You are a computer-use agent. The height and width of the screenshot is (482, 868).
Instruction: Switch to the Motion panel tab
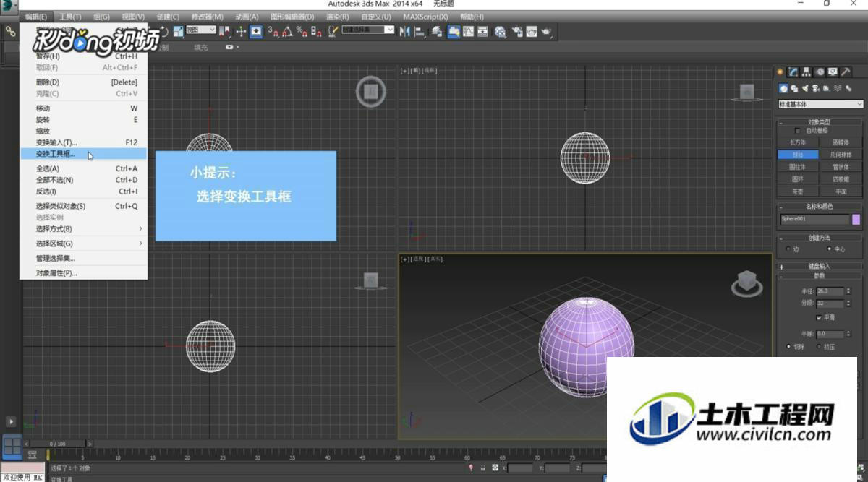click(820, 72)
